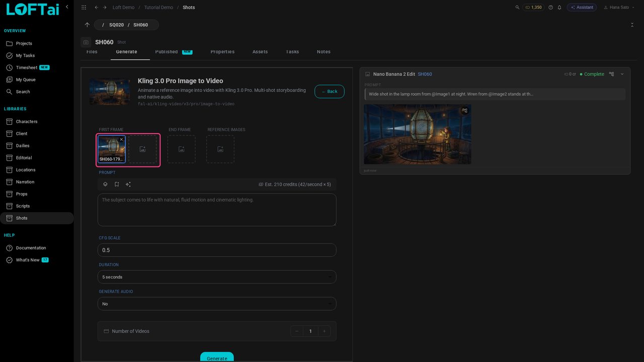Go back with the left arrow in the top bar
The width and height of the screenshot is (644, 362).
tap(97, 8)
